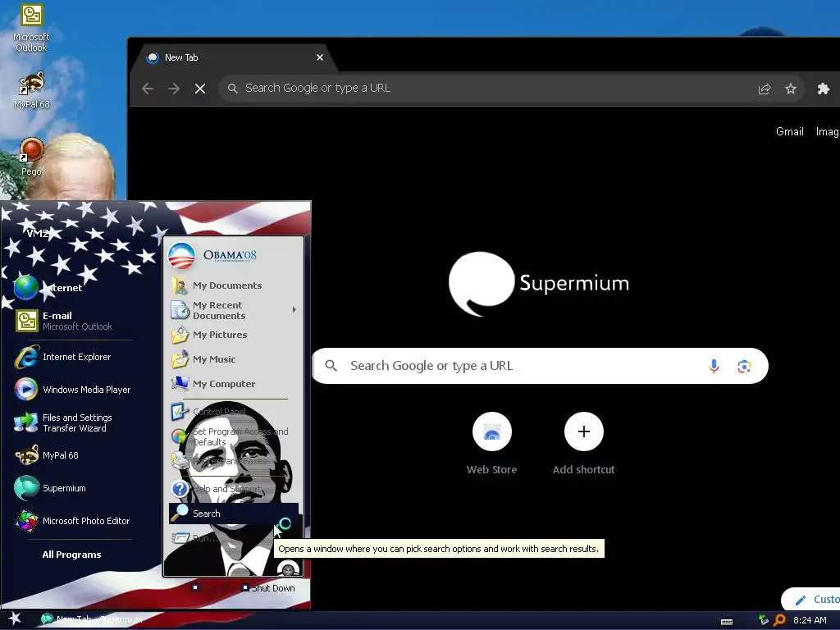This screenshot has height=630, width=840.
Task: Open the Run dialog entry
Action: pos(195,538)
